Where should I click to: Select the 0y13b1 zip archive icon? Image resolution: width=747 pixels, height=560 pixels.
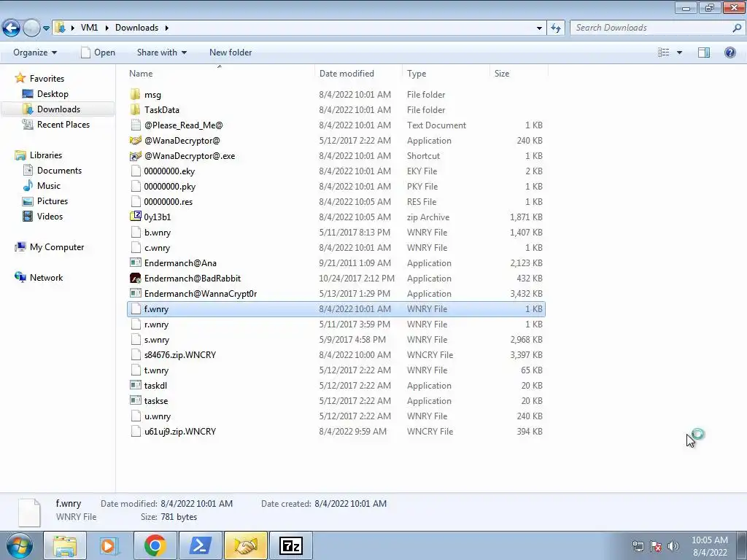point(135,217)
